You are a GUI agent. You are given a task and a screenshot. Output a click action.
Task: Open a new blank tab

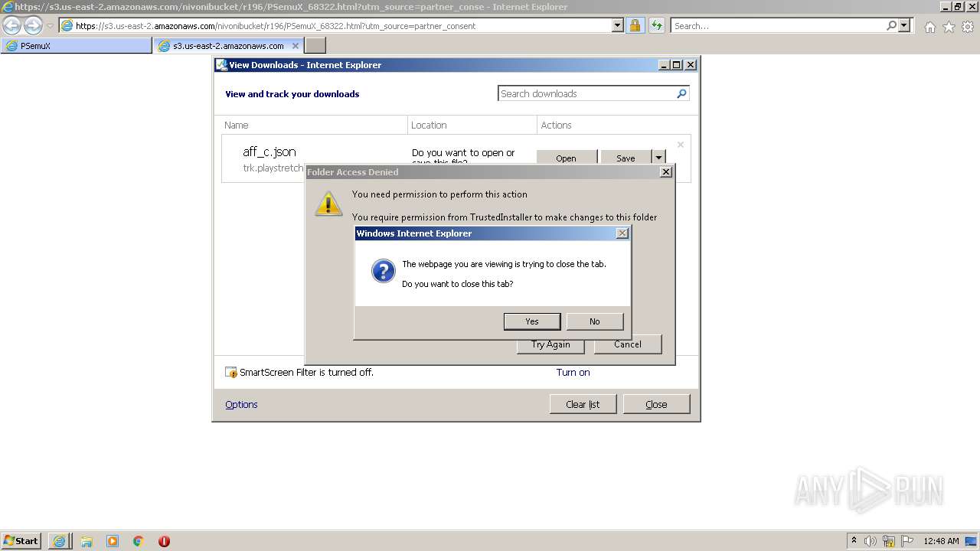tap(315, 46)
